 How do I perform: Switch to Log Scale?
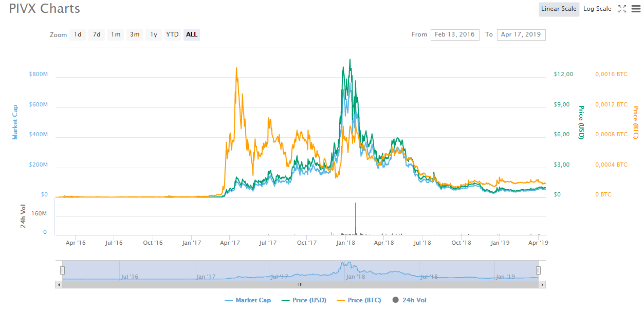(x=597, y=9)
